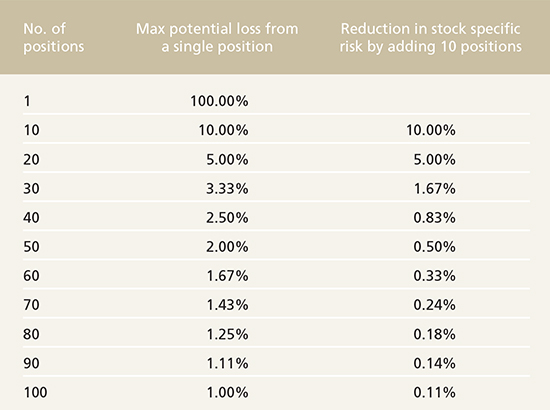Select the 'Max potential loss from a single position' header
The width and height of the screenshot is (550, 410).
point(217,38)
